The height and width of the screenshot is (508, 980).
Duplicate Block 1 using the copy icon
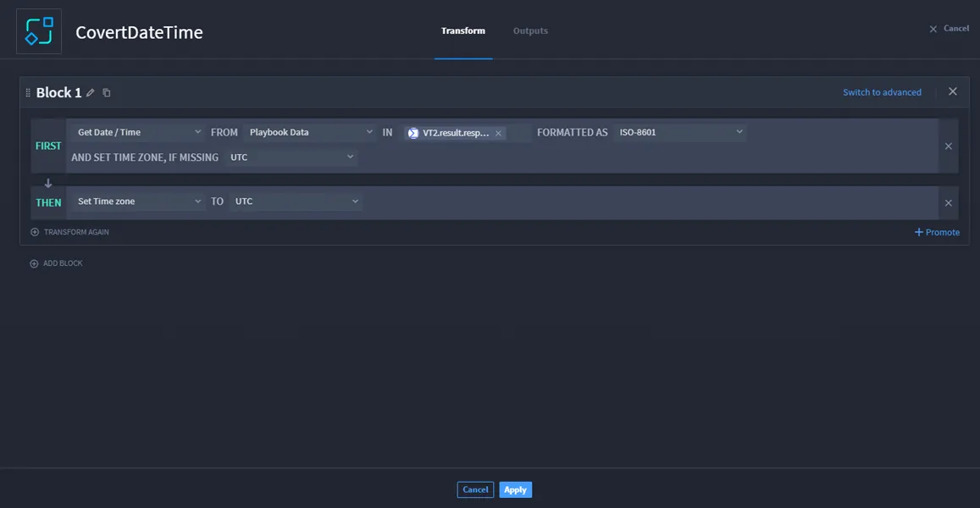(106, 92)
